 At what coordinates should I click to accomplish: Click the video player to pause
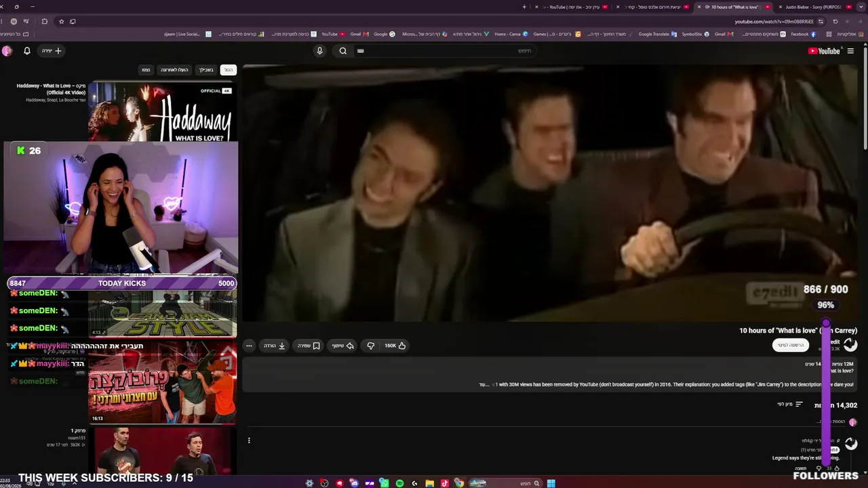point(549,193)
